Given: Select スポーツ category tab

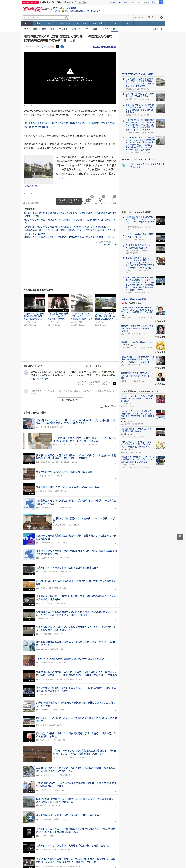Looking at the screenshot, I should 76,29.
